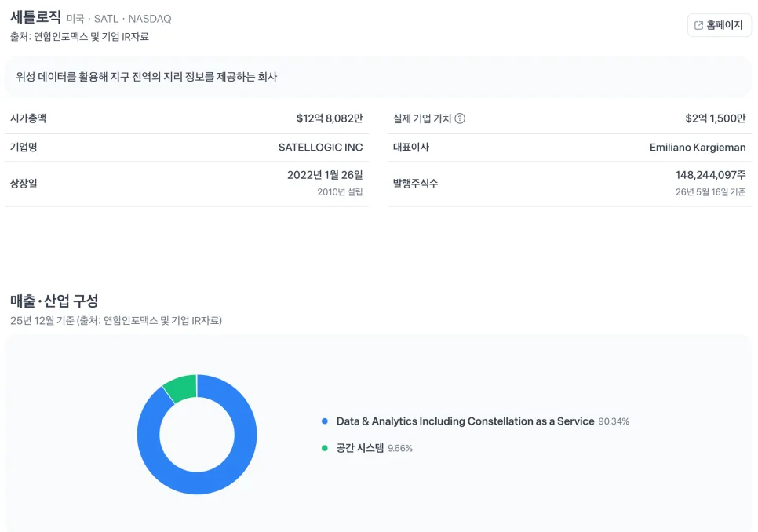Click the green donut chart segment
This screenshot has height=532, width=758.
point(181,388)
